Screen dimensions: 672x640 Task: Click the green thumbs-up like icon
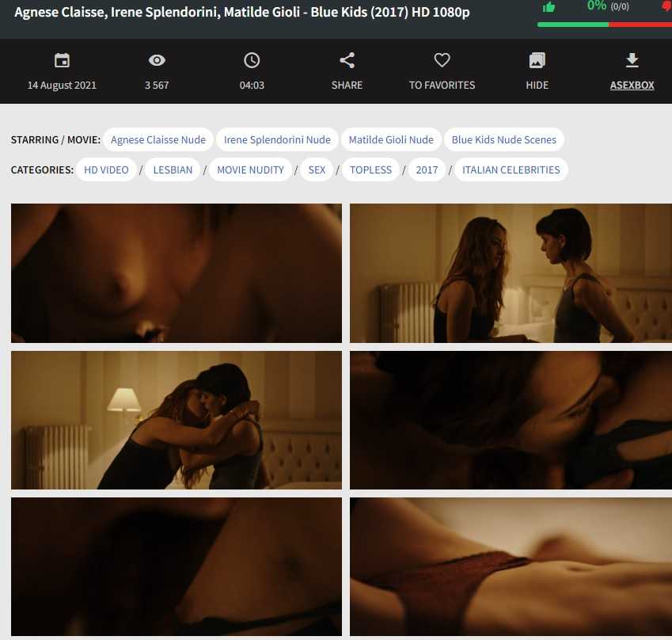coord(549,7)
